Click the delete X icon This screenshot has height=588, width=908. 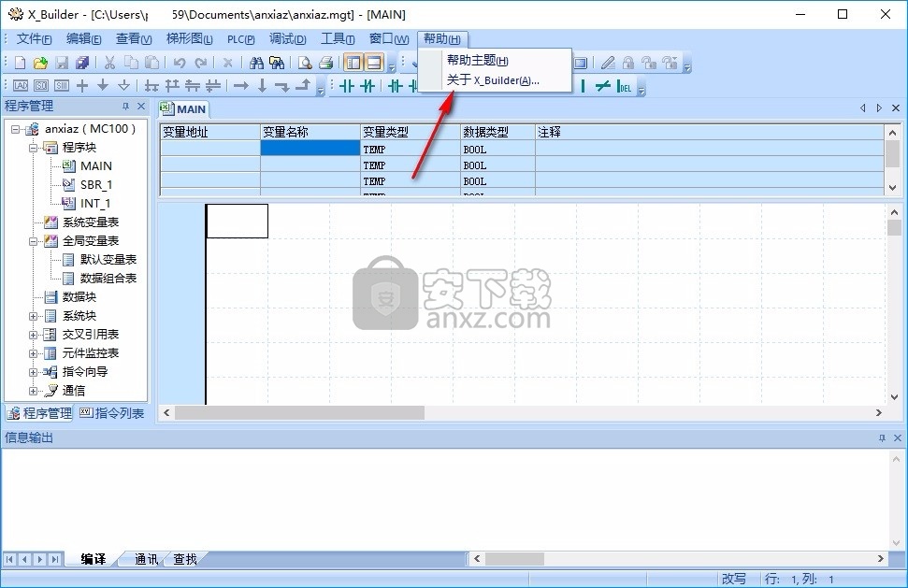[x=227, y=63]
